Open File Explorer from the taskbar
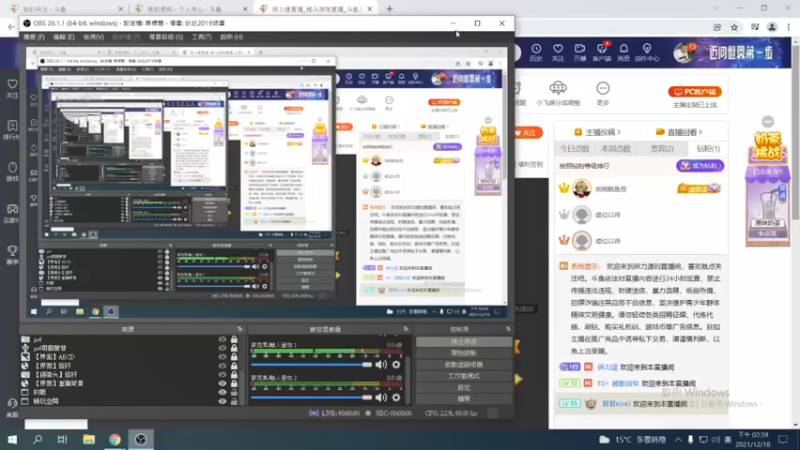Viewport: 800px width, 450px height. [89, 439]
